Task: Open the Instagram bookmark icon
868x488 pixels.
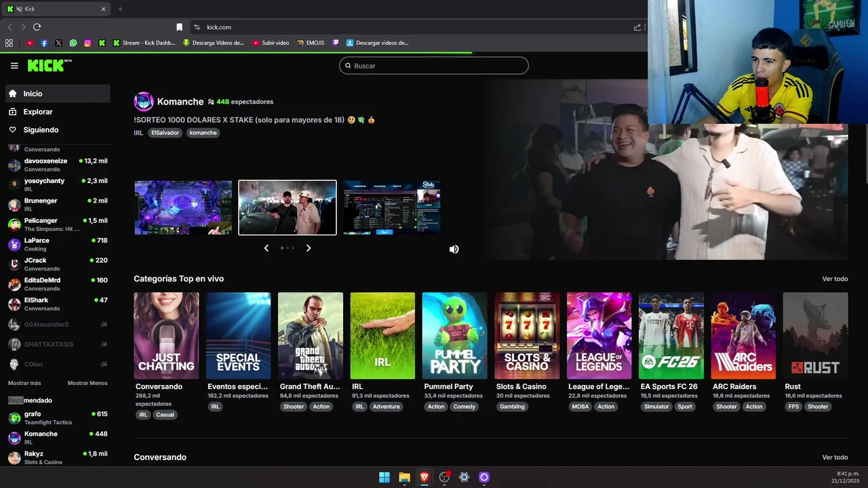Action: pos(87,43)
